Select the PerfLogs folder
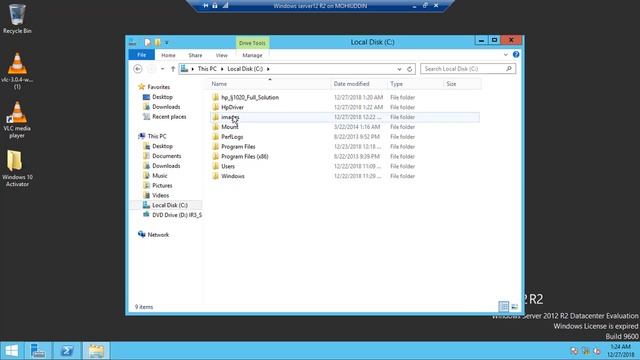Image resolution: width=640 pixels, height=360 pixels. pyautogui.click(x=232, y=137)
